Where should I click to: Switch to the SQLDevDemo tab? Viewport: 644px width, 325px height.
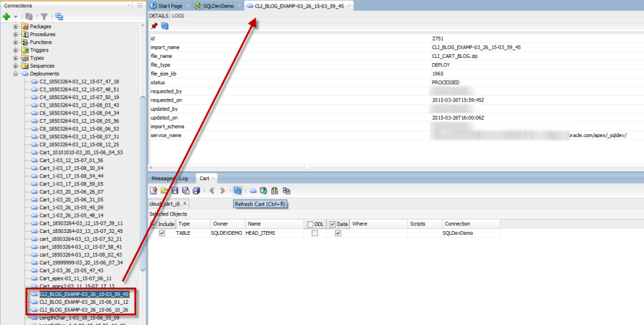[218, 6]
